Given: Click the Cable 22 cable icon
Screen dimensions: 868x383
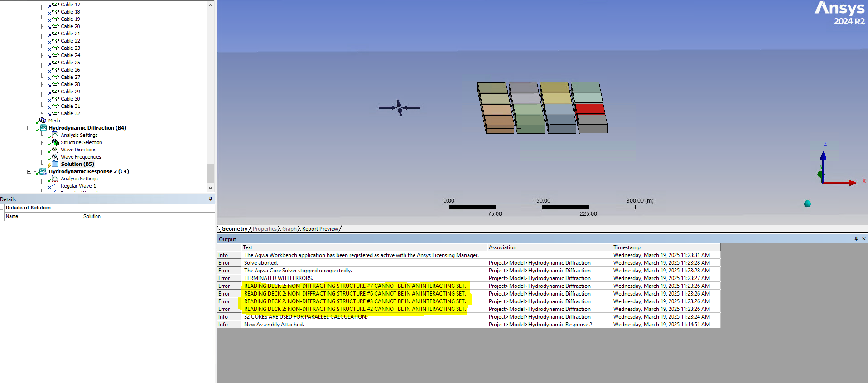Looking at the screenshot, I should coord(55,41).
